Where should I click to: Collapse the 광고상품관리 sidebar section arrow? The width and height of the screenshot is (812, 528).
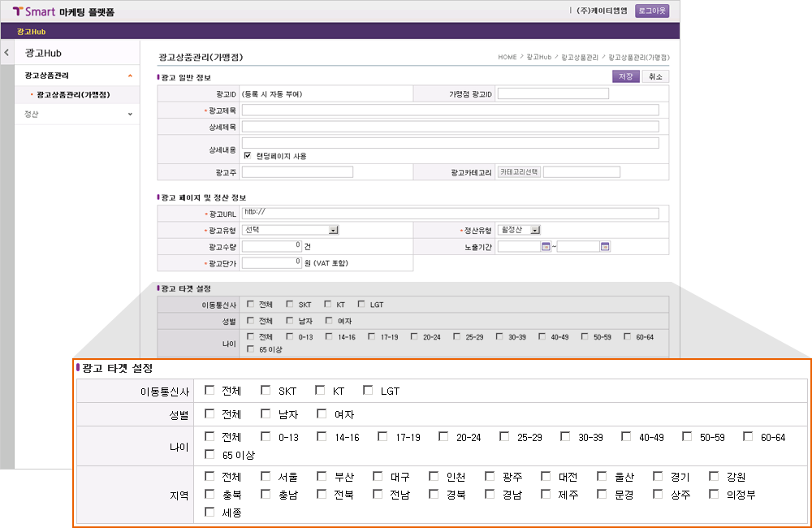[x=130, y=76]
